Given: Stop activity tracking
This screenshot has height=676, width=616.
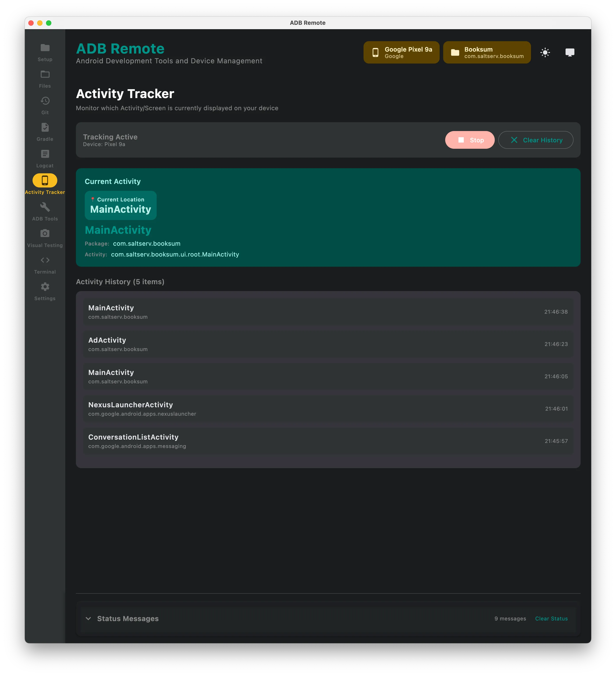Looking at the screenshot, I should (x=470, y=140).
